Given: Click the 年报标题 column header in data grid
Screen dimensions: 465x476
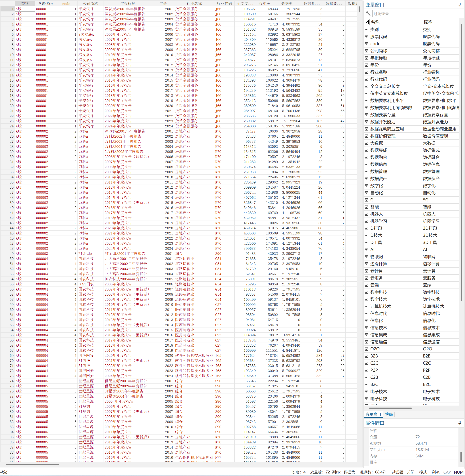Looking at the screenshot, I should 127,3.
